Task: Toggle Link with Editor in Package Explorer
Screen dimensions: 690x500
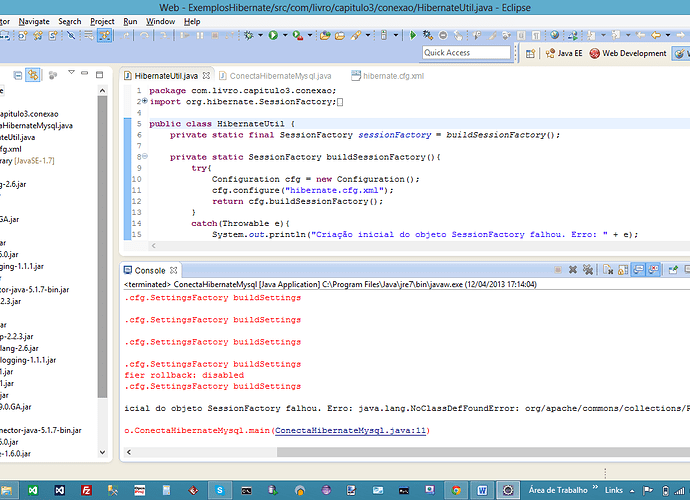Action: tap(33, 75)
